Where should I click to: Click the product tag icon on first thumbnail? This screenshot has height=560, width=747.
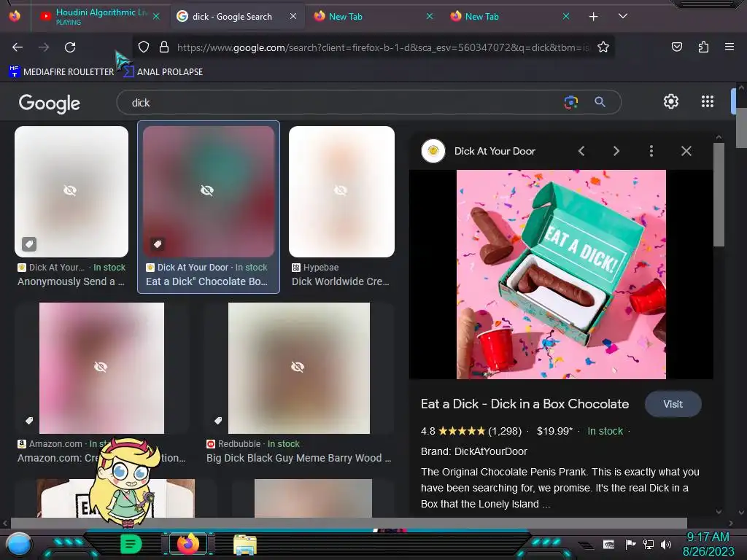tap(29, 244)
